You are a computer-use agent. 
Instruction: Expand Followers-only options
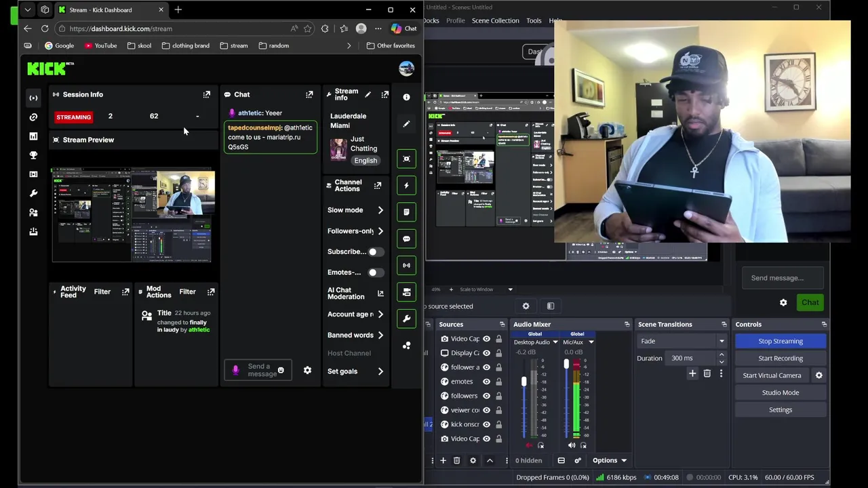[x=380, y=231]
